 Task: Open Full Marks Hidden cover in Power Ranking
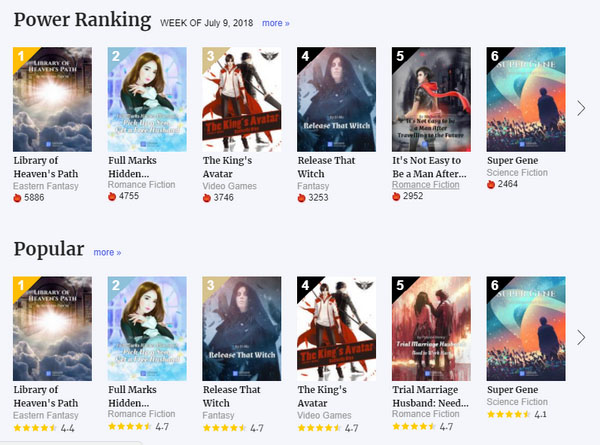click(x=147, y=99)
